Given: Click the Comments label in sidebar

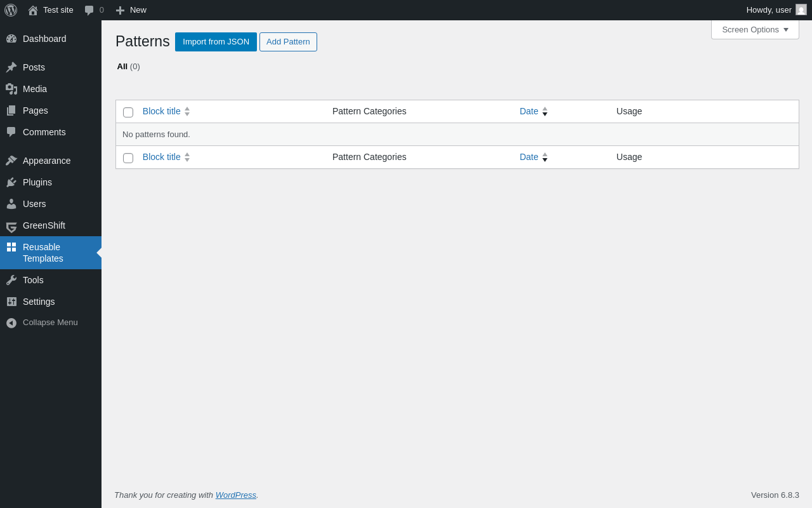Looking at the screenshot, I should tap(44, 132).
